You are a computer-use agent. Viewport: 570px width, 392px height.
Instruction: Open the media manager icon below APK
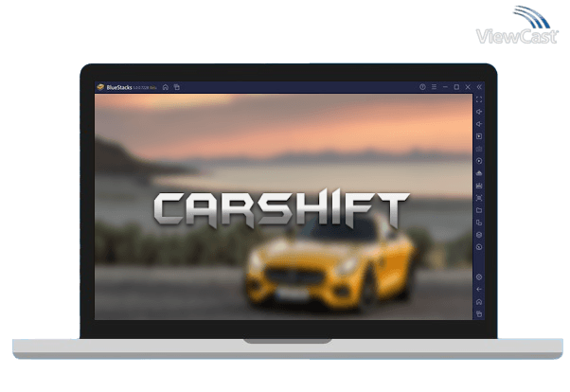[x=479, y=186]
